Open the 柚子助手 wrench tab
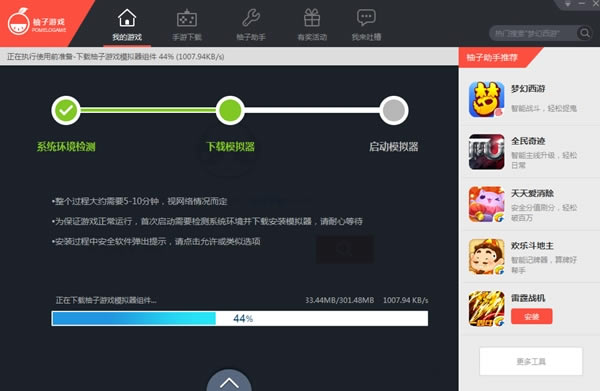The height and width of the screenshot is (391, 600). tap(251, 25)
